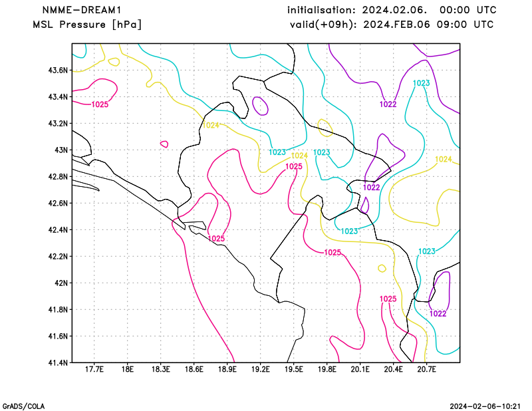Click the 41.4N latitude label
The height and width of the screenshot is (411, 532).
pyautogui.click(x=58, y=362)
